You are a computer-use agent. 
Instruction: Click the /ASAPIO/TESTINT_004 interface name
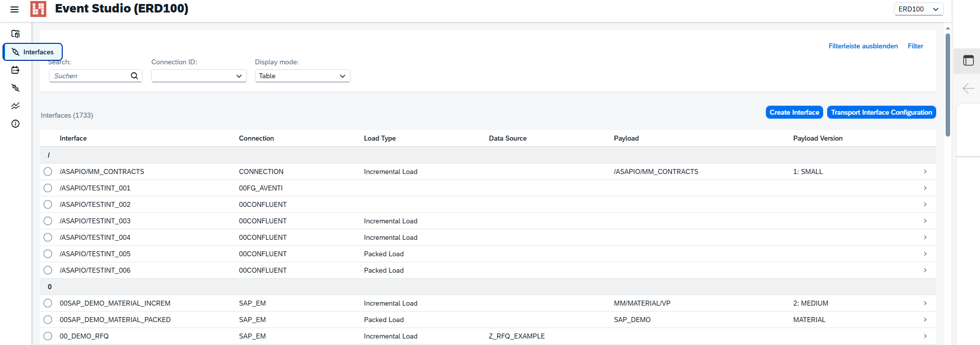click(95, 237)
